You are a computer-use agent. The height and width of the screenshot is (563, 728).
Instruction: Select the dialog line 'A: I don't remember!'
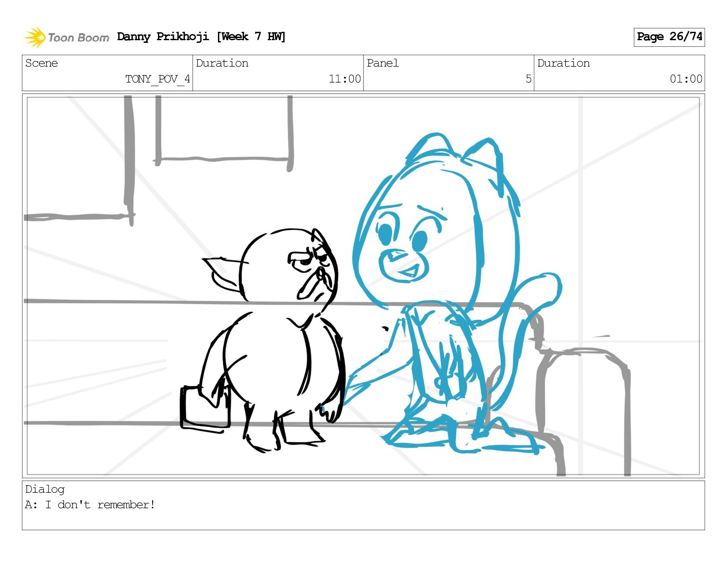click(x=90, y=505)
